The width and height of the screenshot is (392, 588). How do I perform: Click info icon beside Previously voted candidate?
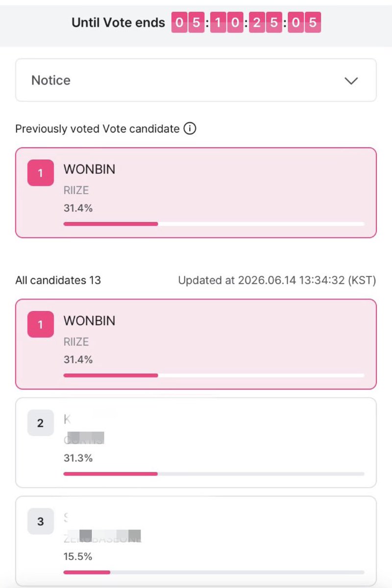[x=190, y=129]
